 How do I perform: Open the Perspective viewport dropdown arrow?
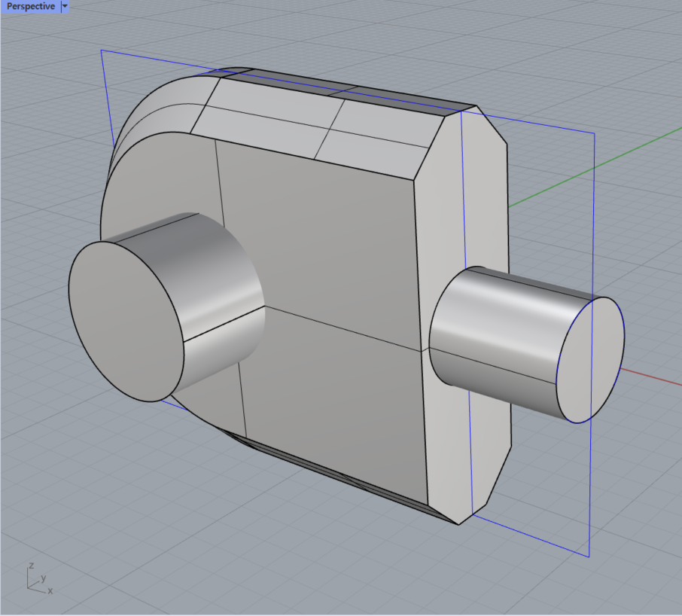(x=65, y=7)
